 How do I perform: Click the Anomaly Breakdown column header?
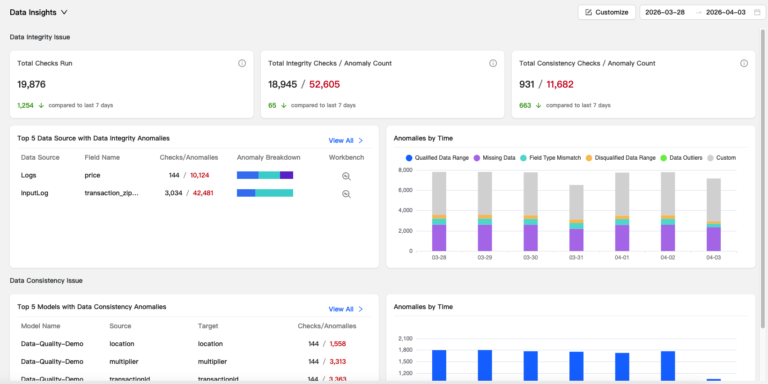(268, 157)
